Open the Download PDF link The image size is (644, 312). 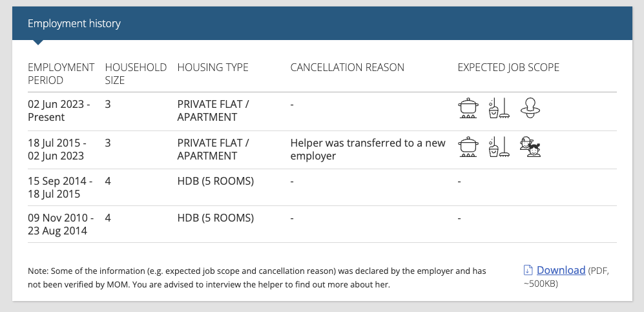(x=561, y=270)
